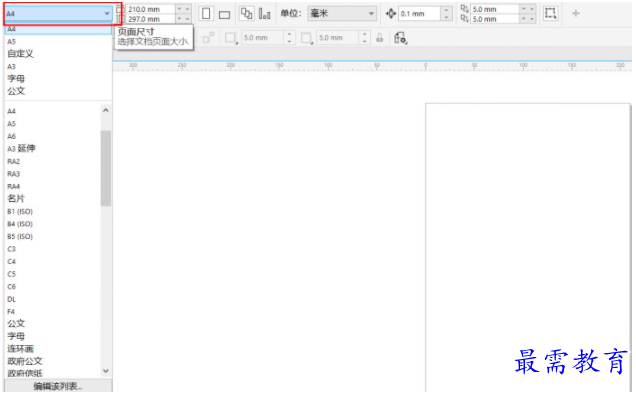Open the 毫米 units dropdown

[x=342, y=14]
